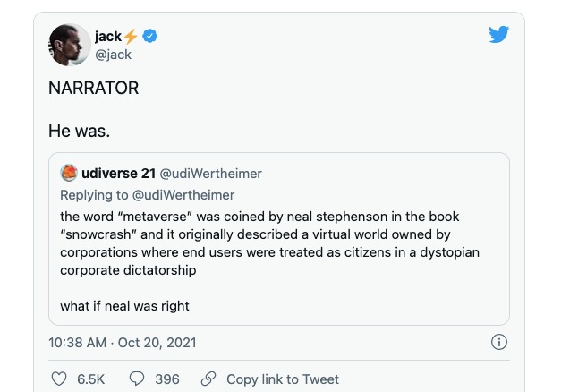
Task: Click "what if neal was right" line
Action: [124, 306]
